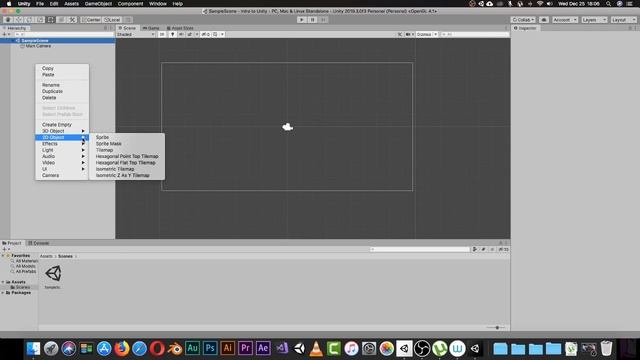The image size is (640, 360).
Task: Click the Hierarchy plus create button
Action: click(x=6, y=34)
